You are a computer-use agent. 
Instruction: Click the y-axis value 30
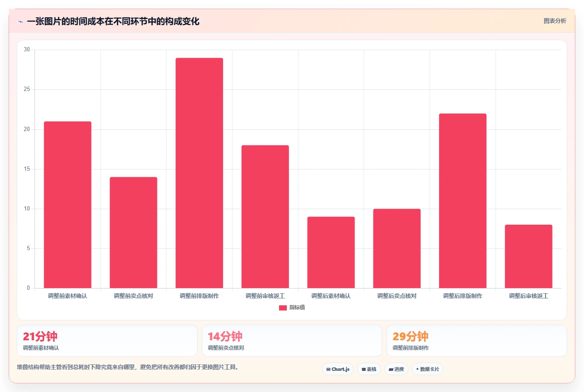[x=27, y=50]
